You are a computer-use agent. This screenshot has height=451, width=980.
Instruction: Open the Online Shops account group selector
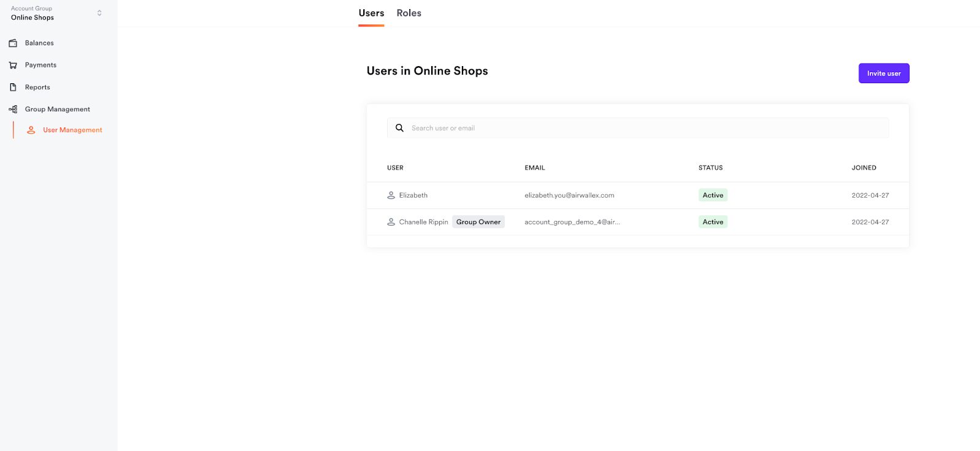32,18
